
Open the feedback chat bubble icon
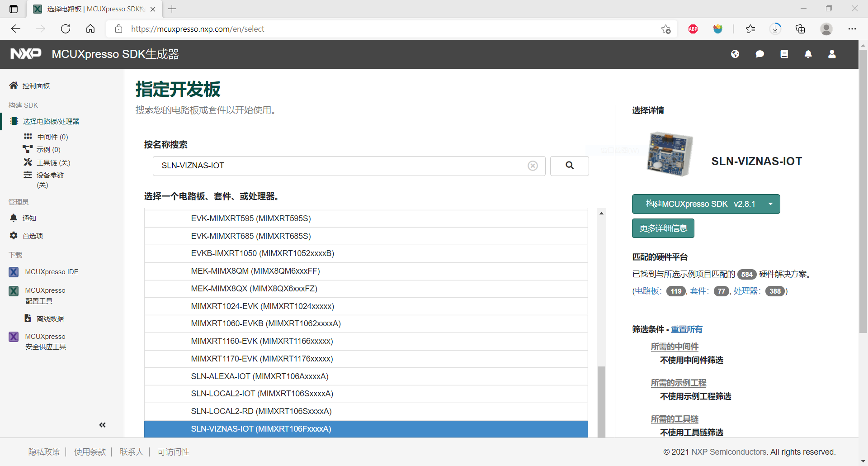click(x=759, y=54)
